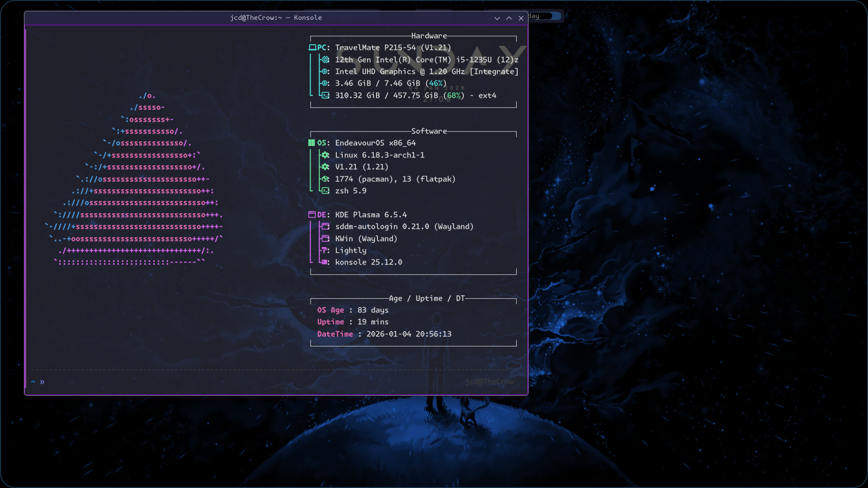Screen dimensions: 868x488
Task: Click the "Software" section heading
Action: coord(429,131)
